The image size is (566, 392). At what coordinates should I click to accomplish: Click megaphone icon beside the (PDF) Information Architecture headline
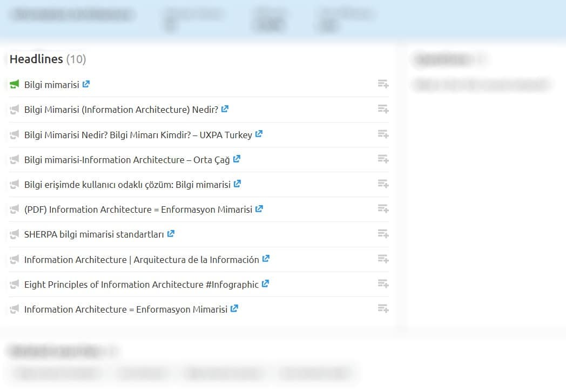click(15, 209)
